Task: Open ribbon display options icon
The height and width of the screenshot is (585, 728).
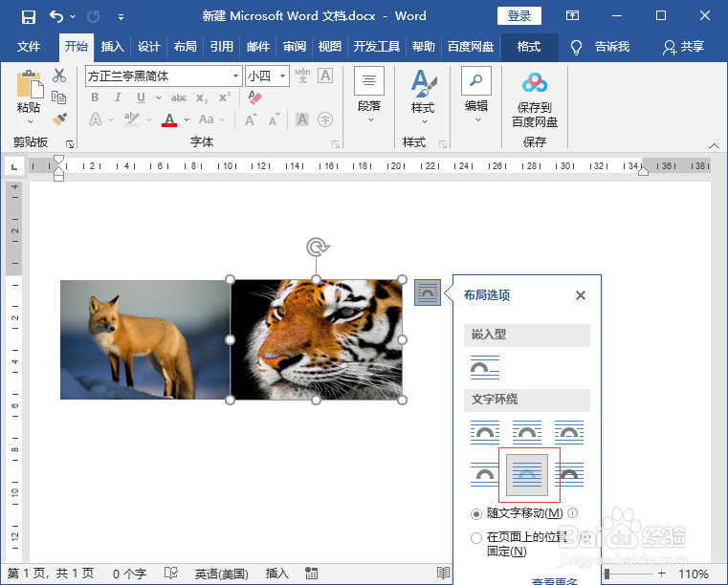Action: [572, 16]
